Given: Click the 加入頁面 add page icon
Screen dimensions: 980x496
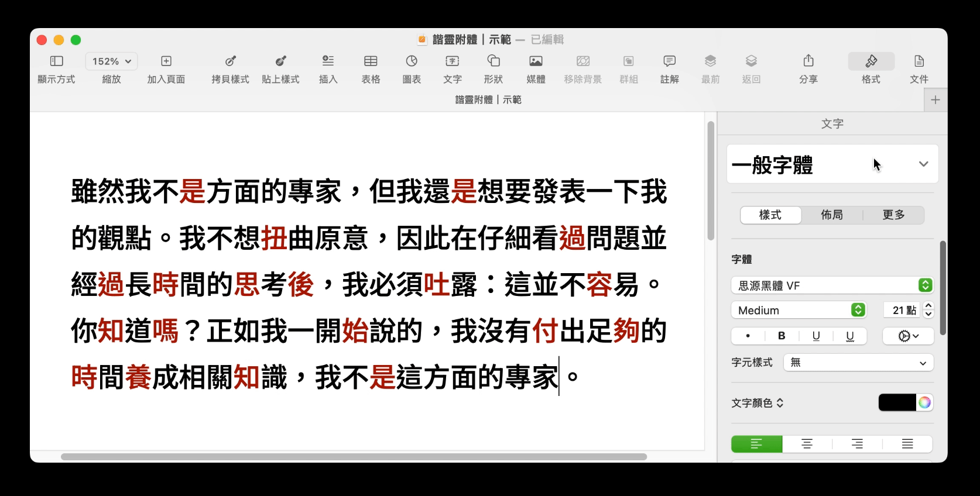Looking at the screenshot, I should coord(166,61).
